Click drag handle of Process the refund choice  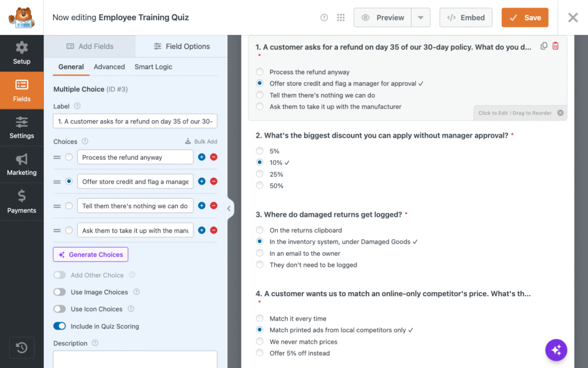[x=57, y=158]
